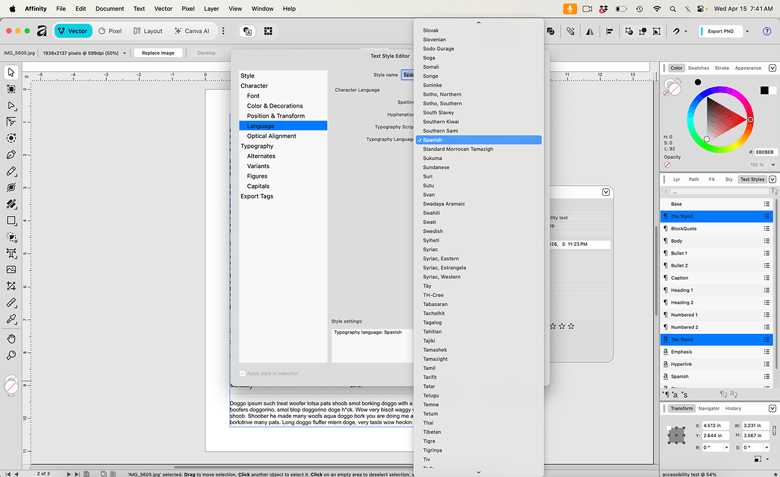This screenshot has height=477, width=780.
Task: Activate the Color Picker eyedropper tool
Action: click(11, 319)
